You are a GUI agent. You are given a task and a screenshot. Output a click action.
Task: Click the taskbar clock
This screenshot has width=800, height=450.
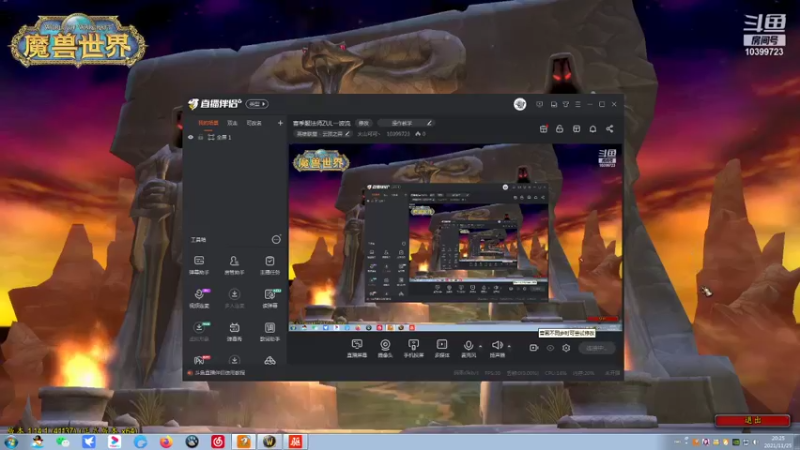778,442
